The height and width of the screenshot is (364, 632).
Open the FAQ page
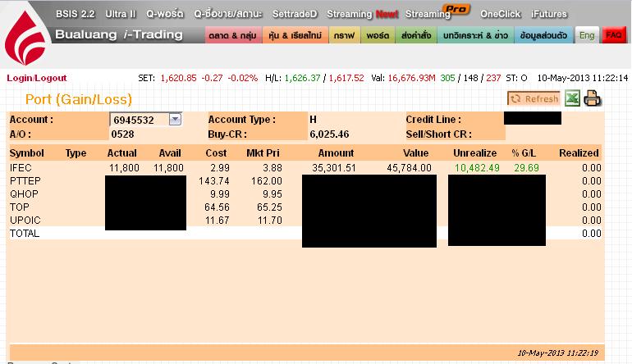[613, 36]
